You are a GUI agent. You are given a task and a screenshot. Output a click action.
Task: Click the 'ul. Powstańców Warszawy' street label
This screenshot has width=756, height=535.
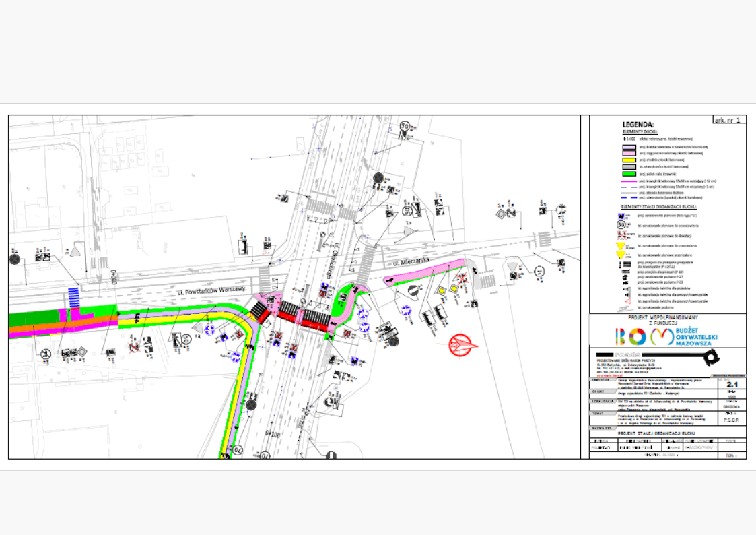(x=211, y=290)
